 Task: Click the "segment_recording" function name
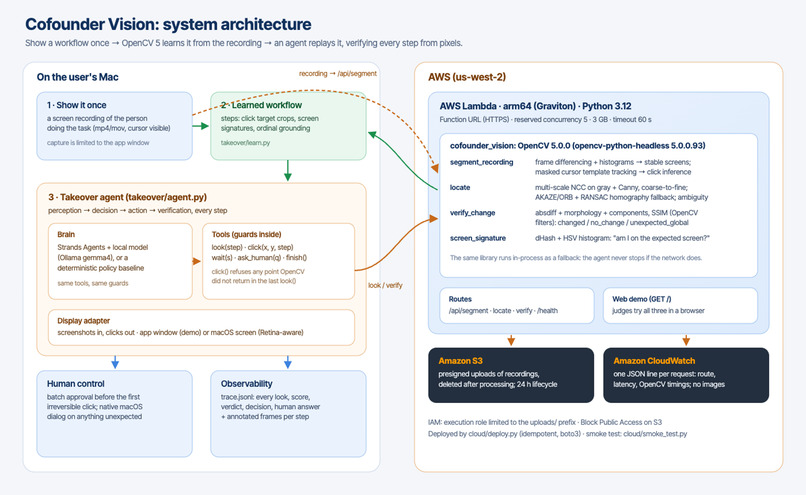pos(481,162)
